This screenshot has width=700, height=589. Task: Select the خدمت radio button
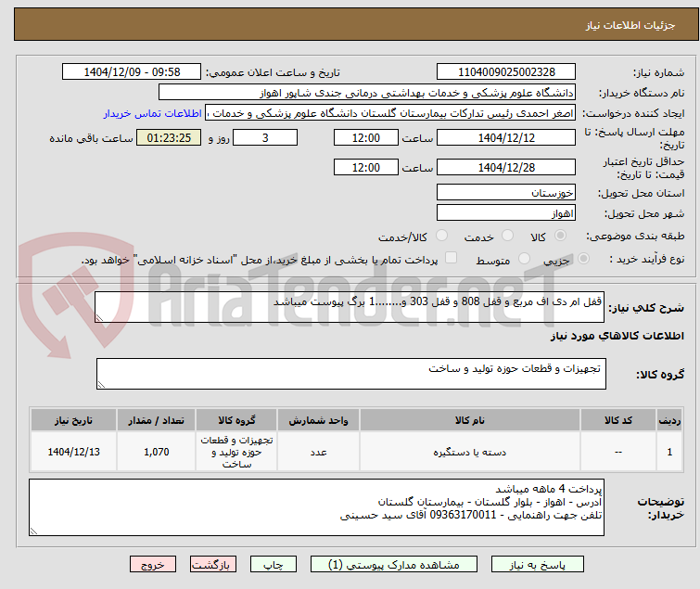[507, 236]
